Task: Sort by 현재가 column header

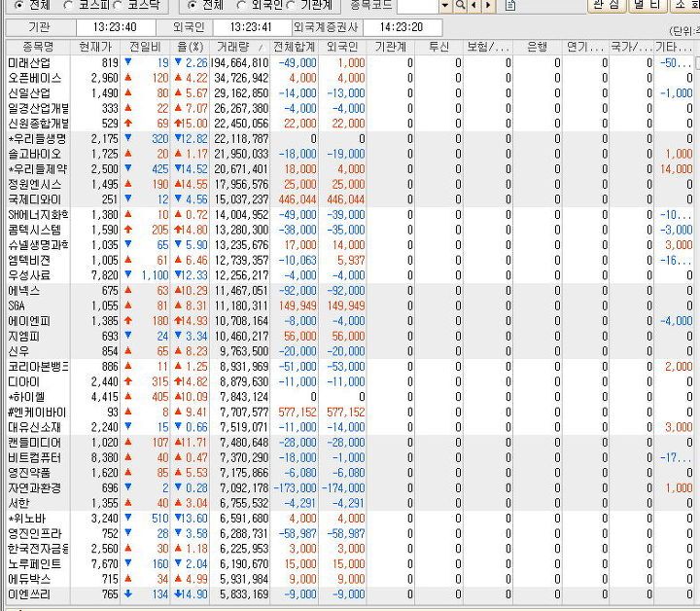Action: tap(95, 47)
